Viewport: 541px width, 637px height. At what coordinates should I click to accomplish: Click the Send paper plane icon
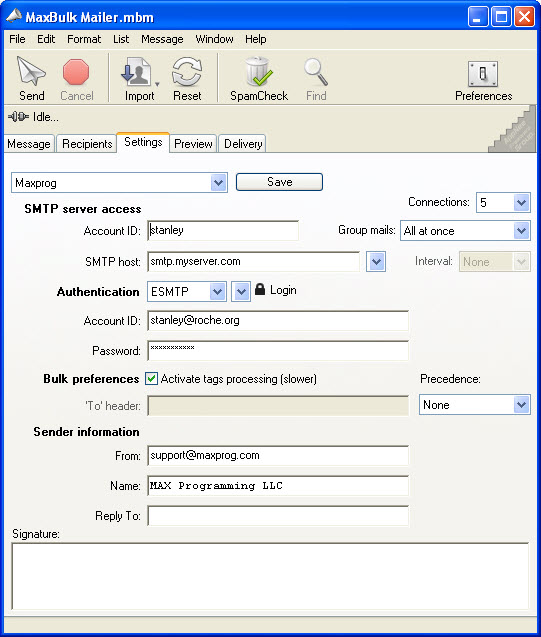tap(31, 71)
